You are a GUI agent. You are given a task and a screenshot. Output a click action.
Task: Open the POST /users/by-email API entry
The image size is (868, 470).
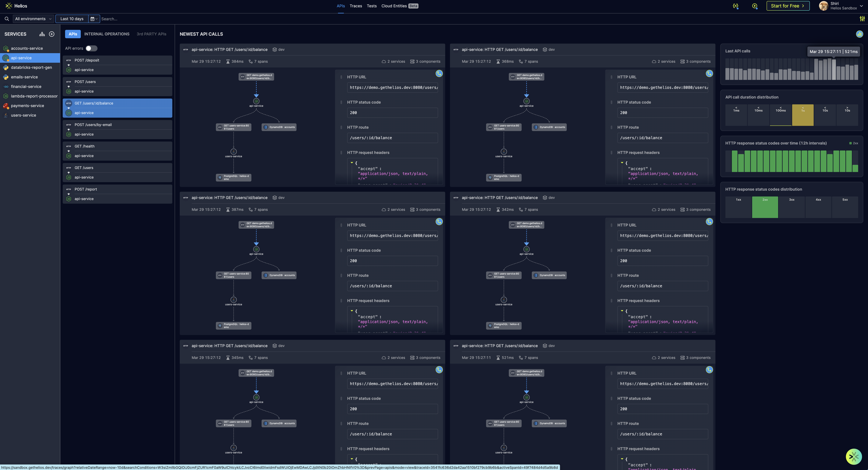pos(117,129)
